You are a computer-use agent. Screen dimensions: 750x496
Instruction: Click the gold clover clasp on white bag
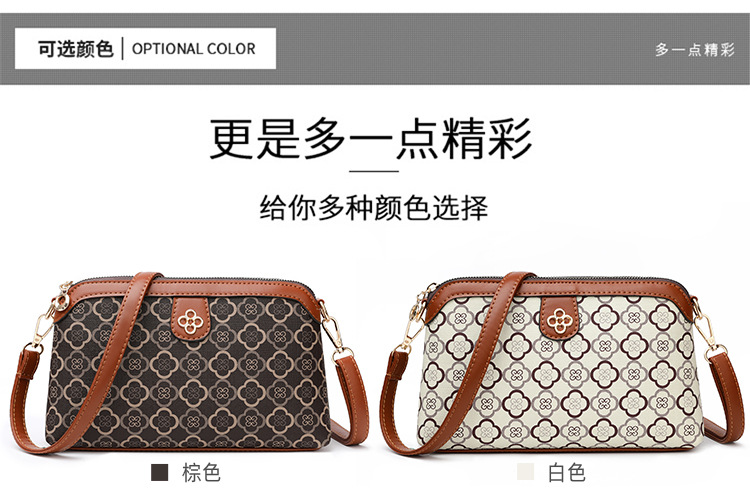point(560,320)
